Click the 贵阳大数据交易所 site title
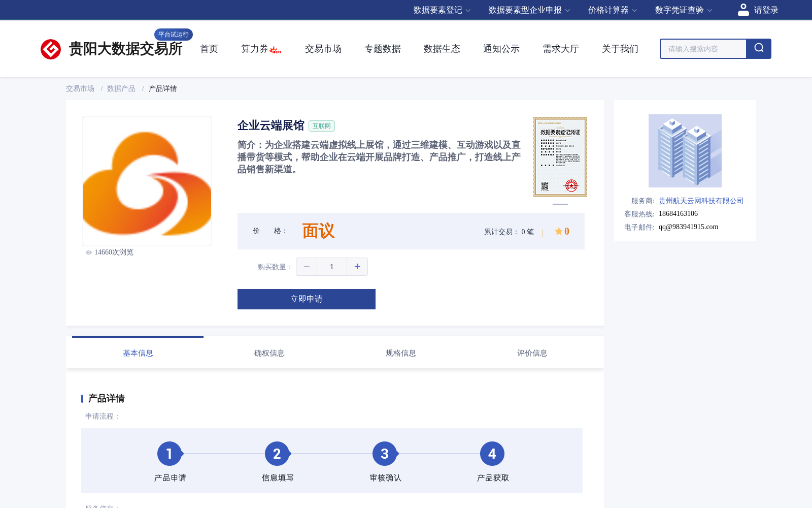The image size is (812, 508). click(x=125, y=49)
